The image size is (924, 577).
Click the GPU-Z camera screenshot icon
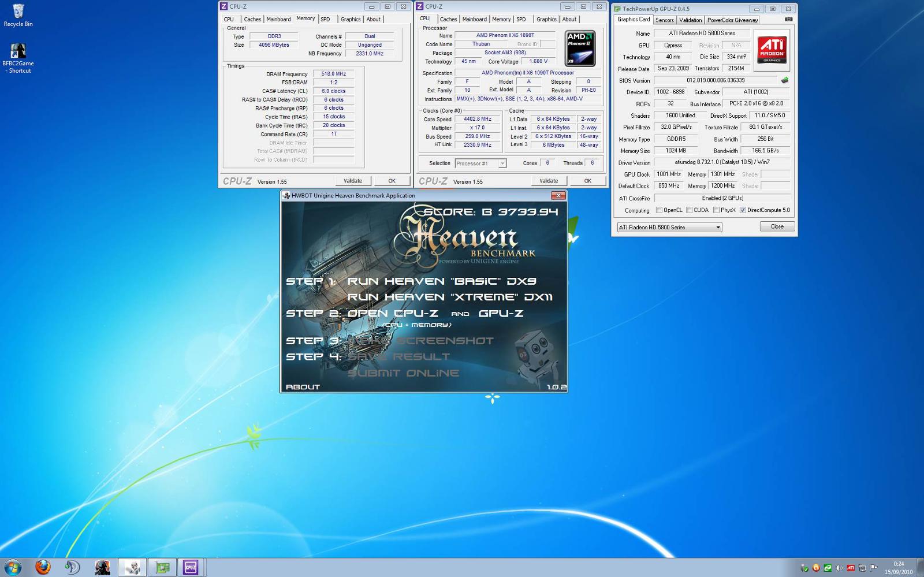tap(788, 19)
